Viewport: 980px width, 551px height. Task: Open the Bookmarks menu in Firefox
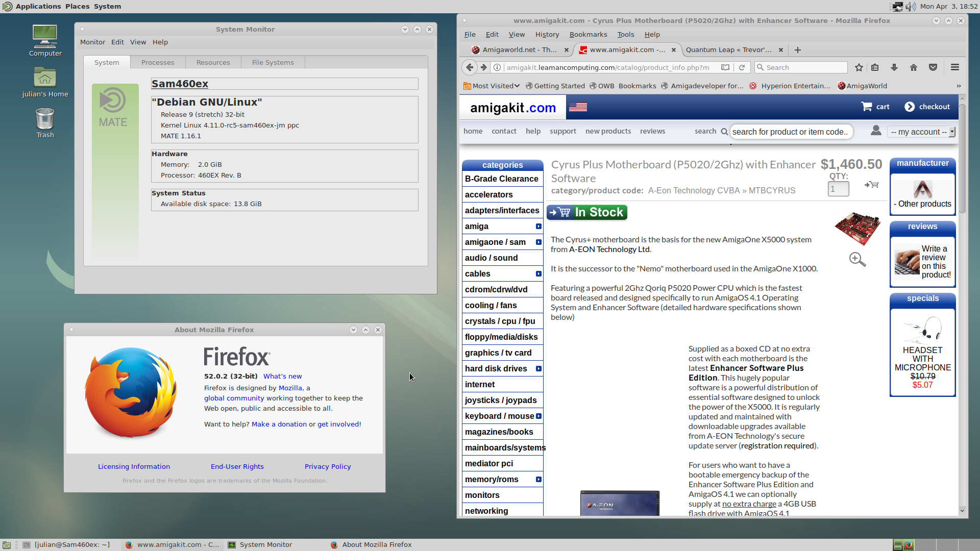pos(588,34)
